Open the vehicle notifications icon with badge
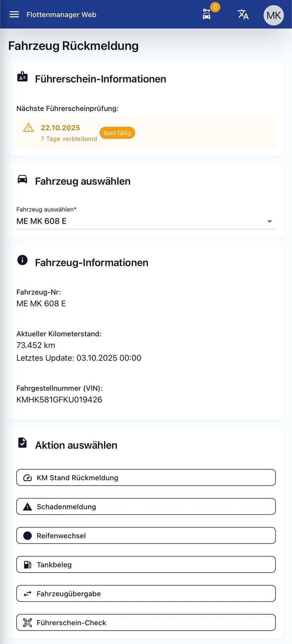Image resolution: width=292 pixels, height=644 pixels. 207,14
